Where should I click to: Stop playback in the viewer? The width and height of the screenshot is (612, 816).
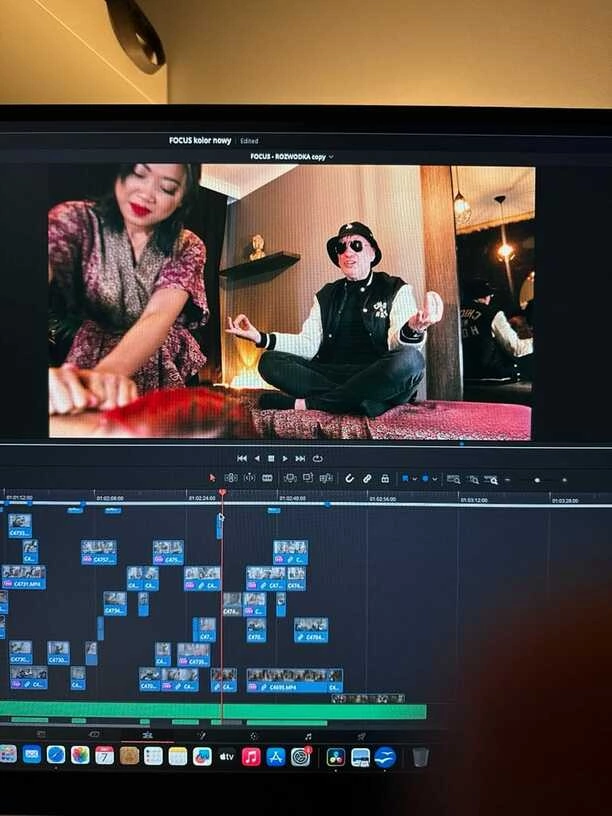click(271, 458)
